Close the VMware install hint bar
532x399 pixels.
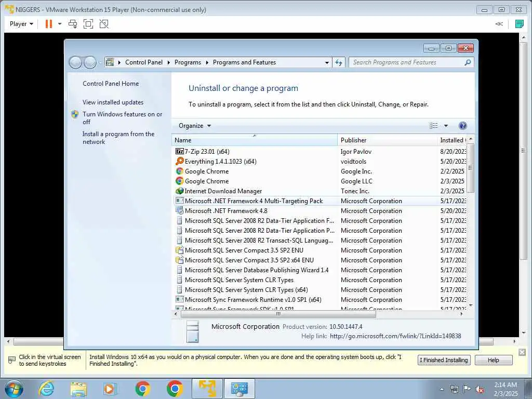tap(522, 353)
